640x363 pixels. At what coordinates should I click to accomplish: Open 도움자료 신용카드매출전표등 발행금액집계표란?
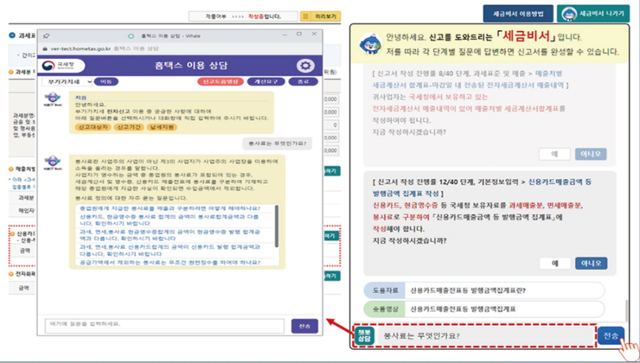tap(484, 290)
